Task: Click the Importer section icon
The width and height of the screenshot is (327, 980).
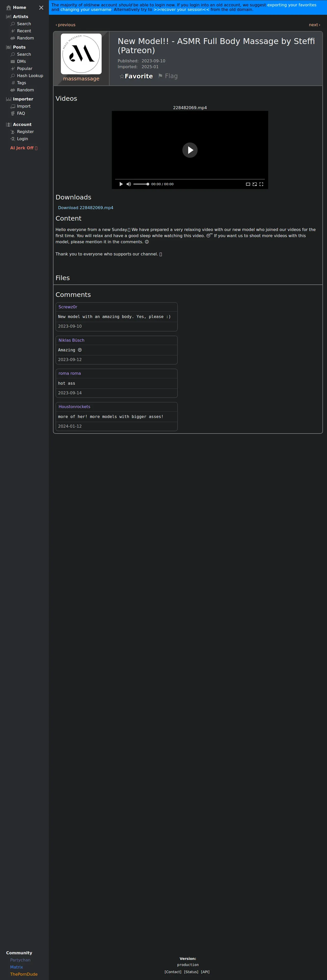Action: [x=9, y=99]
